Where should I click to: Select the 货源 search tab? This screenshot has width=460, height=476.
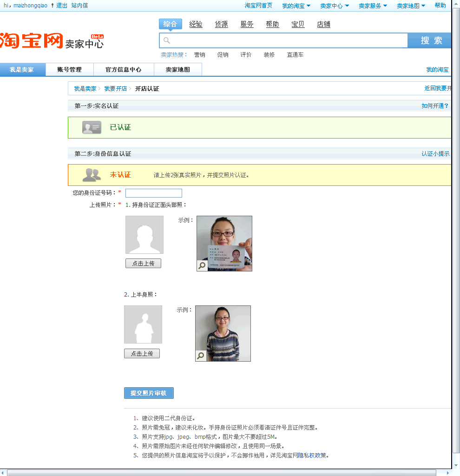click(222, 24)
